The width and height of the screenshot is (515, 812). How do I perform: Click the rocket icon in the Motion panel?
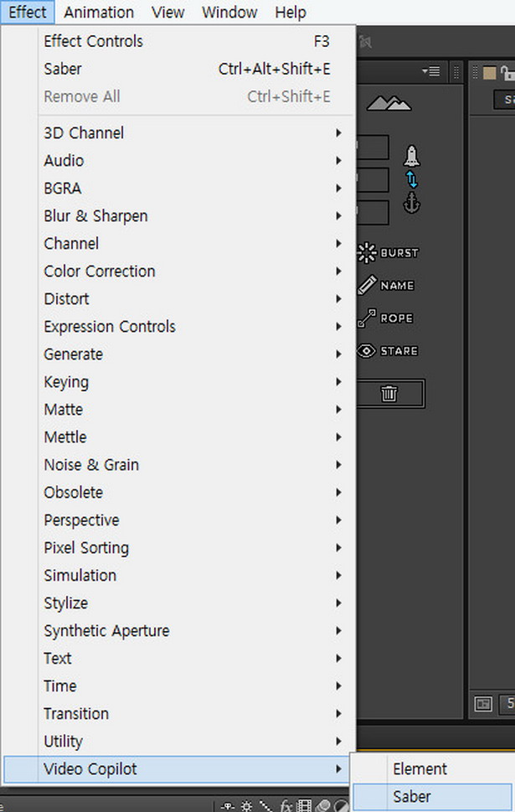click(x=411, y=156)
